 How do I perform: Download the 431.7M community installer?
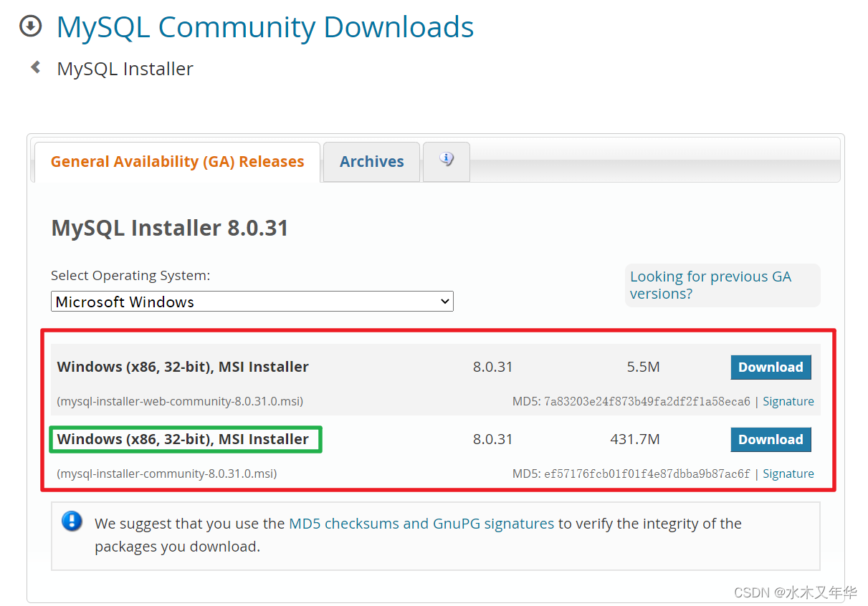pyautogui.click(x=771, y=439)
